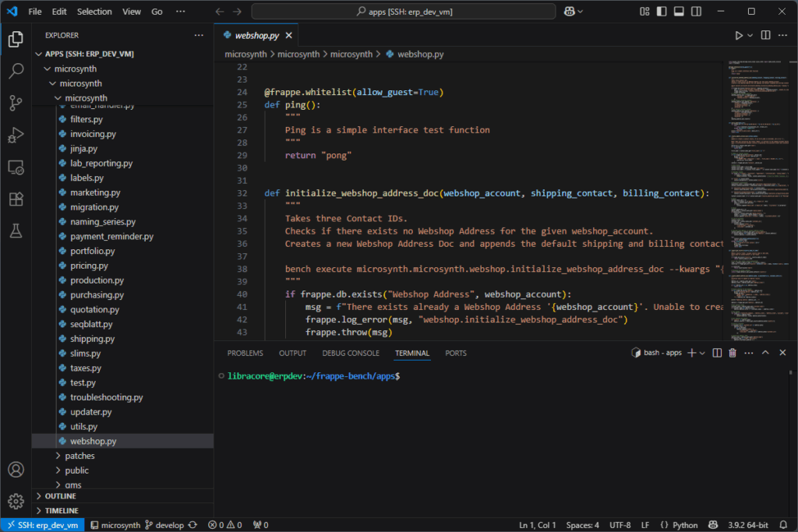Image resolution: width=798 pixels, height=532 pixels.
Task: Open the Go menu
Action: (157, 11)
